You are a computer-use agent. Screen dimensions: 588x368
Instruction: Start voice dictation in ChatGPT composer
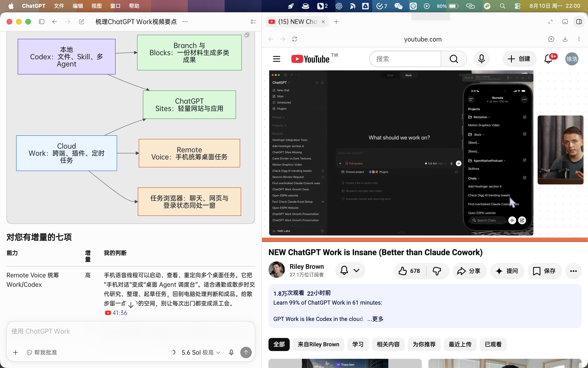(x=231, y=352)
